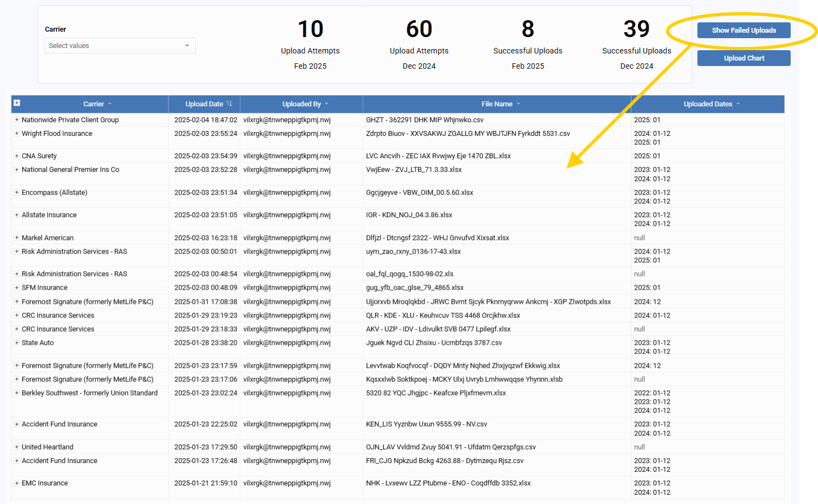Expand the Berkley Southwest row

pyautogui.click(x=17, y=393)
